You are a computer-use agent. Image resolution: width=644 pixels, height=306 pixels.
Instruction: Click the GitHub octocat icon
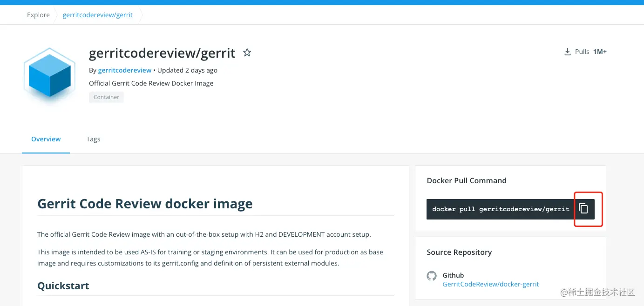(x=432, y=275)
